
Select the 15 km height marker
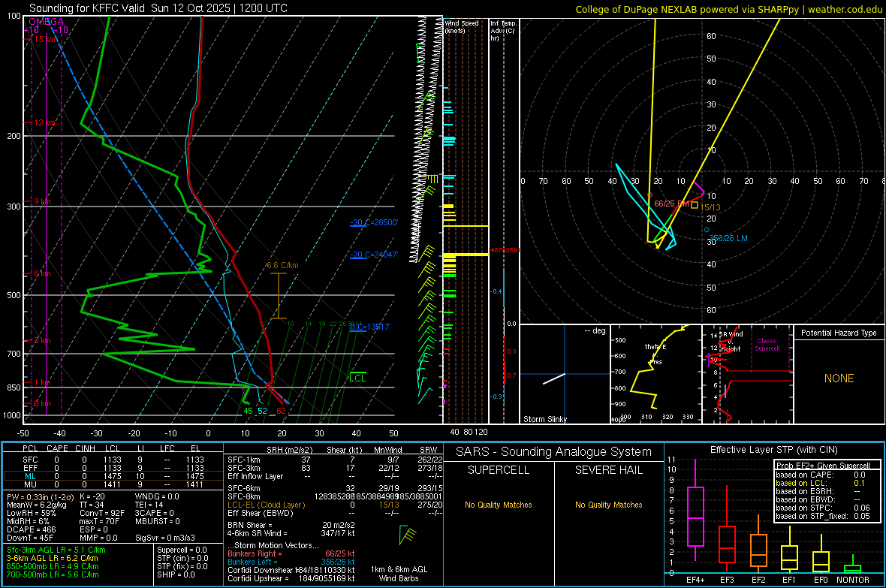tap(45, 39)
